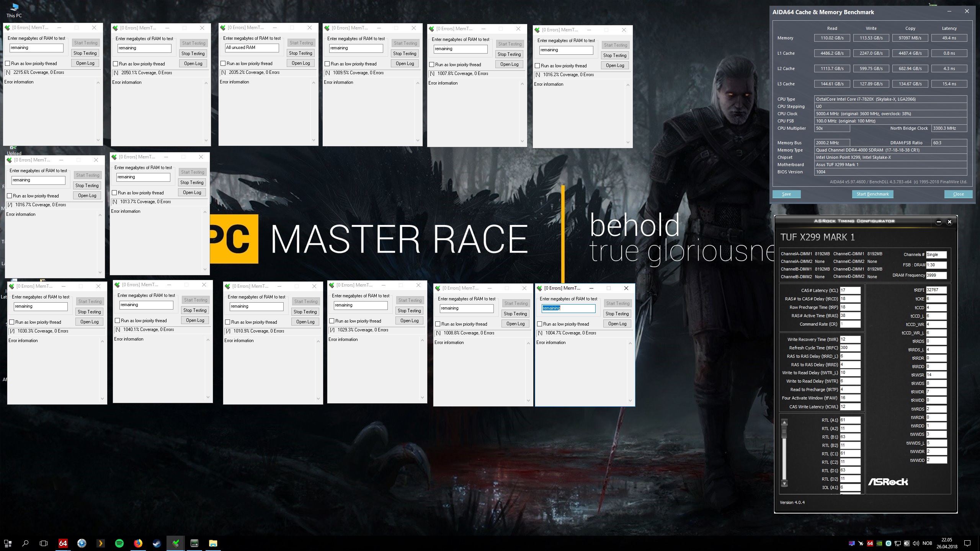This screenshot has width=980, height=551.
Task: Open the blue play-button media player taskbar icon
Action: (82, 543)
